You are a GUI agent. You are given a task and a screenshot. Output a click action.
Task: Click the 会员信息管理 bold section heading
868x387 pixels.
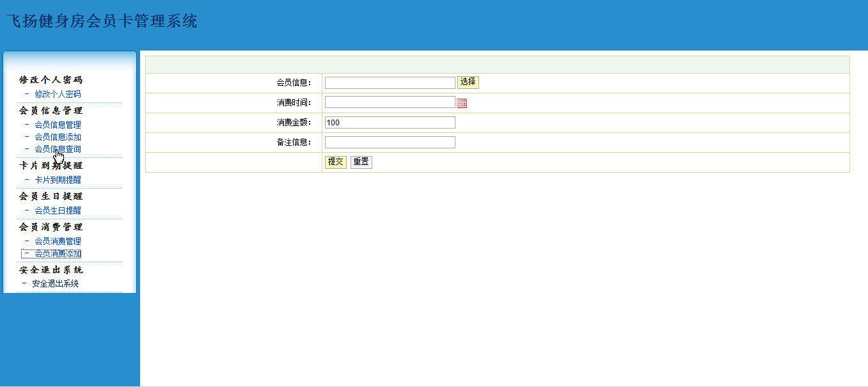pyautogui.click(x=51, y=111)
